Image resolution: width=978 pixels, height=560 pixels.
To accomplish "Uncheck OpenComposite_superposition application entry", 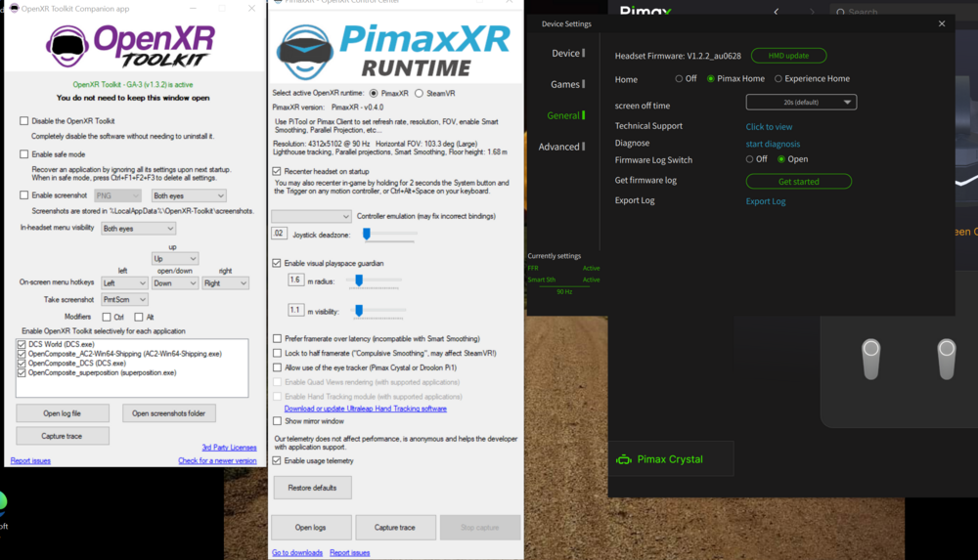I will 22,373.
